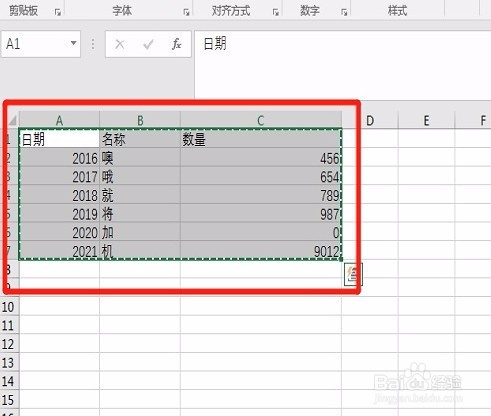Click cell B1 containing 名称

pyautogui.click(x=140, y=139)
